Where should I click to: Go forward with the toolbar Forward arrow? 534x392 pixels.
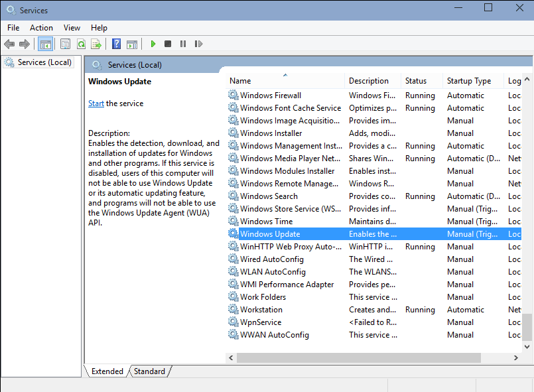[x=24, y=44]
